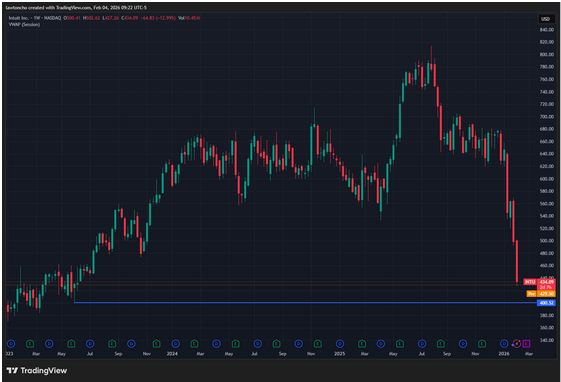Click the orange Pre market price label

tap(541, 294)
